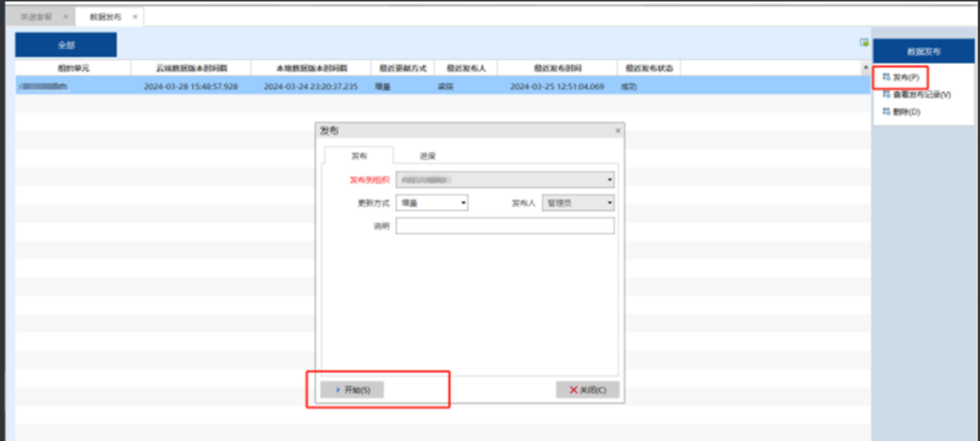Click into the 说明 description text field
980x441 pixels.
click(504, 226)
